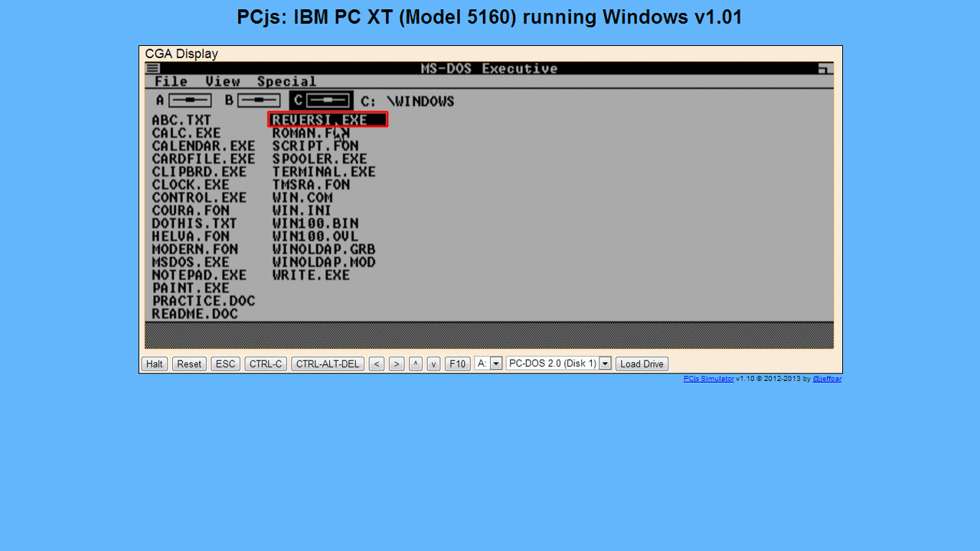Click the CTRL-ALT-DEL button
Screen dimensions: 980x551
(328, 364)
